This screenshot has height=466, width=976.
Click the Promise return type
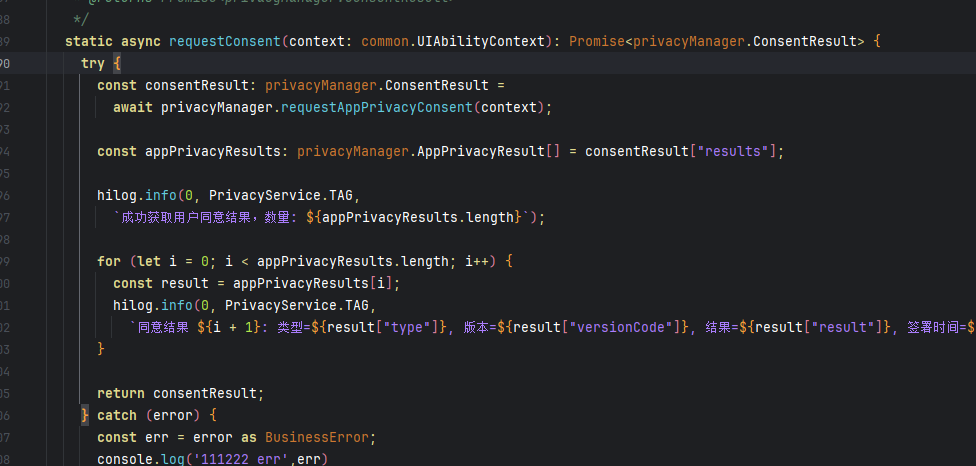(598, 41)
